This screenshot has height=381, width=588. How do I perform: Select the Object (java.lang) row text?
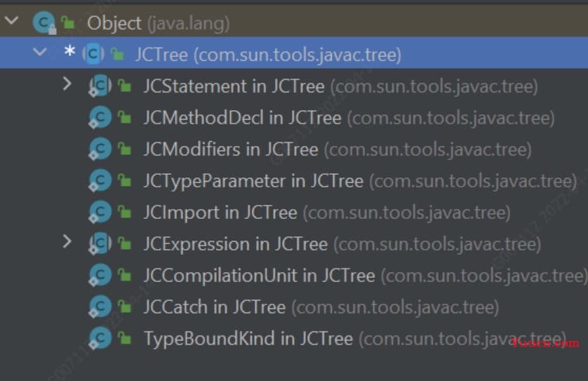pos(159,23)
